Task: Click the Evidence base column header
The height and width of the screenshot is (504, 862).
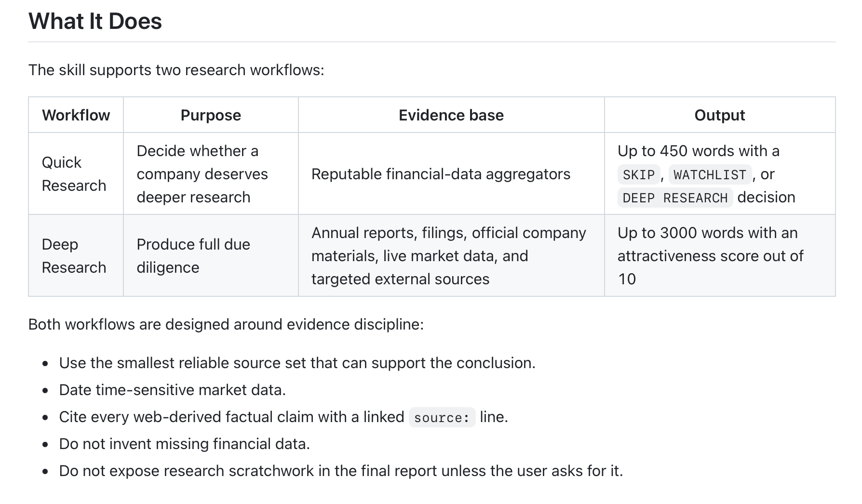Action: 451,115
